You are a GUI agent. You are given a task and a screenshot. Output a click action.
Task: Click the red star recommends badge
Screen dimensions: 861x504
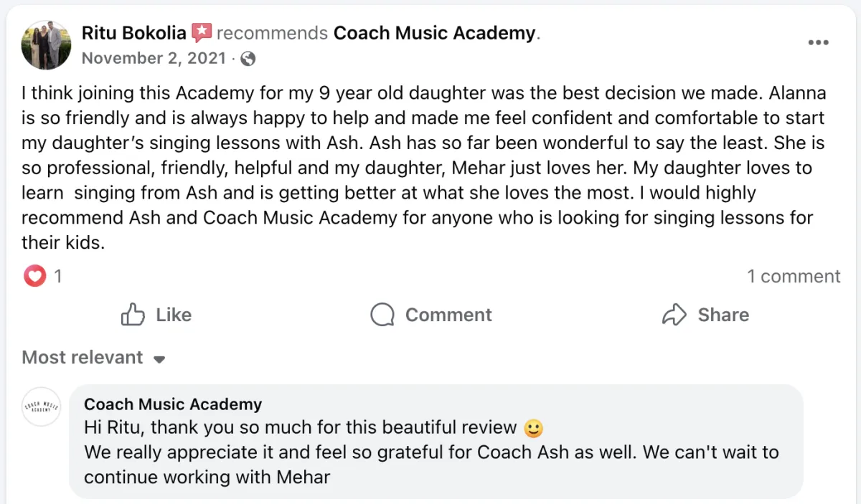tap(202, 33)
